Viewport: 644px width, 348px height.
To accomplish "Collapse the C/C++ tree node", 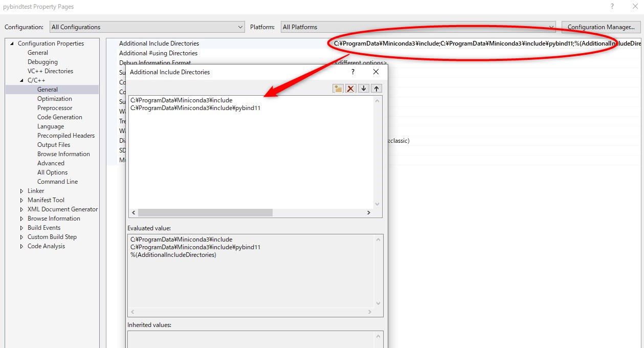I will coord(22,80).
